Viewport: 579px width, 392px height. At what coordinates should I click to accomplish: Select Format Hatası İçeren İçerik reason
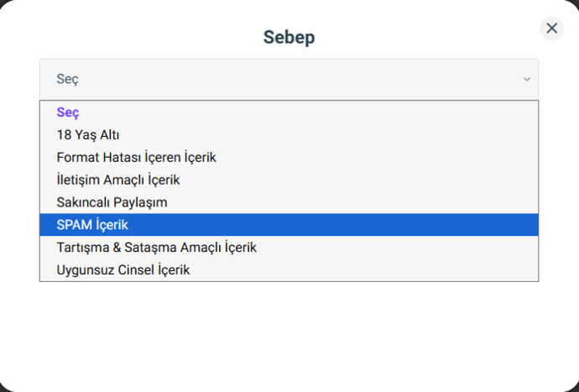pyautogui.click(x=289, y=157)
